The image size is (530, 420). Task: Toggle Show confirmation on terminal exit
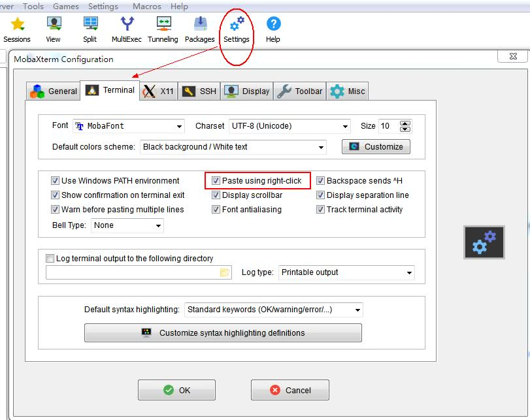[55, 195]
